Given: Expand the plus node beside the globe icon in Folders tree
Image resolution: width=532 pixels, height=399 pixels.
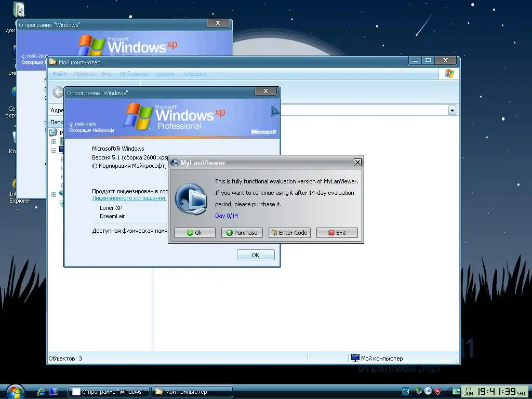Looking at the screenshot, I should pyautogui.click(x=54, y=194).
